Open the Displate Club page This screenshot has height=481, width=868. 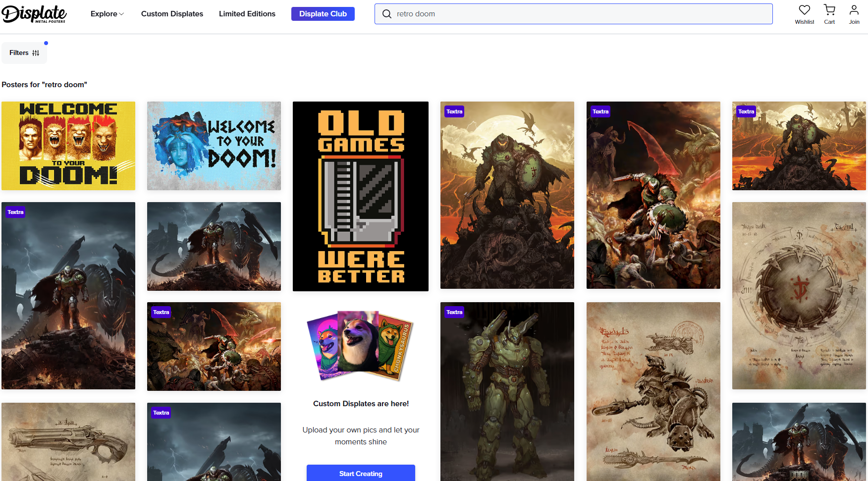(x=323, y=14)
